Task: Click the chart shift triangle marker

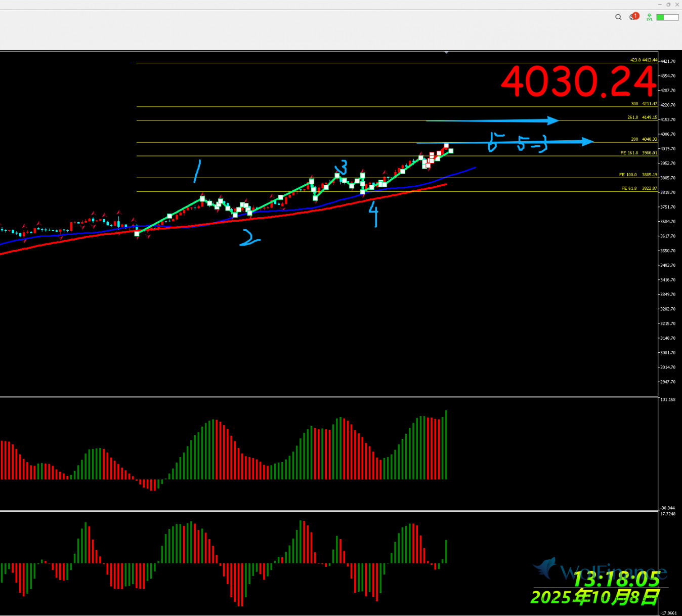Action: point(446,53)
